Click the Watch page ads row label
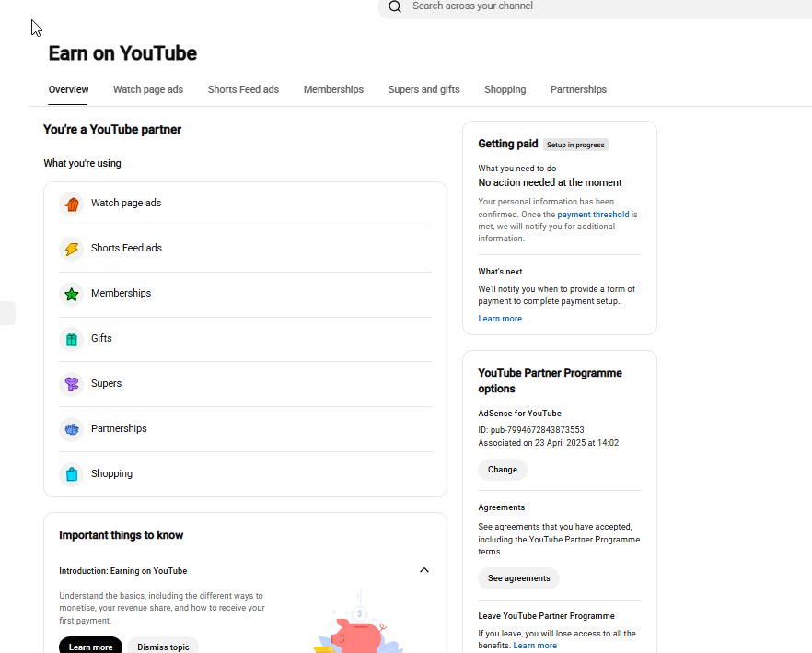Viewport: 812px width, 653px height. (126, 204)
